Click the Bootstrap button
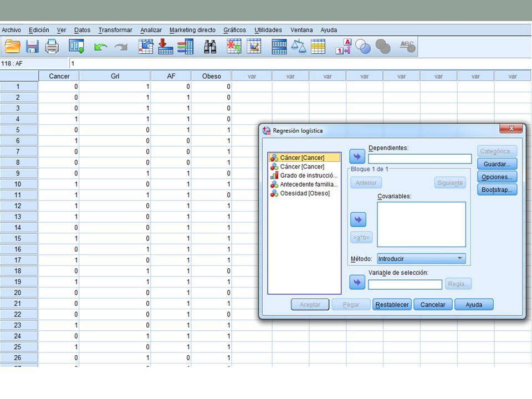The width and height of the screenshot is (532, 399). click(x=497, y=190)
